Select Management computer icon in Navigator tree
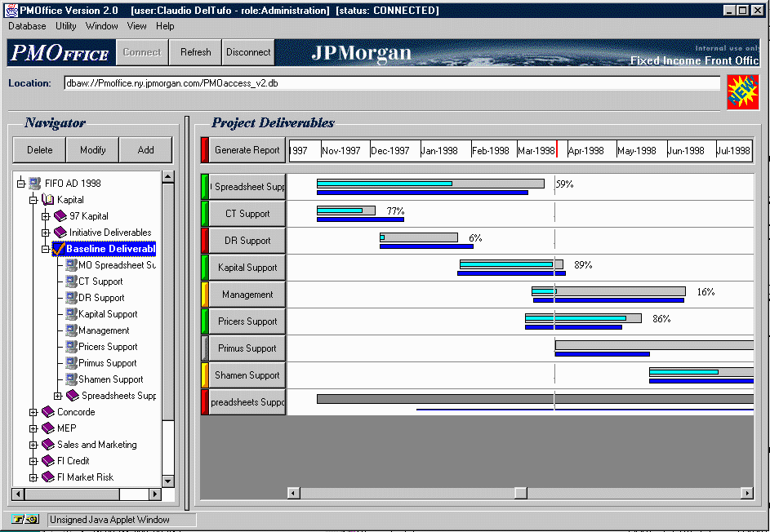This screenshot has width=770, height=532. pyautogui.click(x=72, y=330)
